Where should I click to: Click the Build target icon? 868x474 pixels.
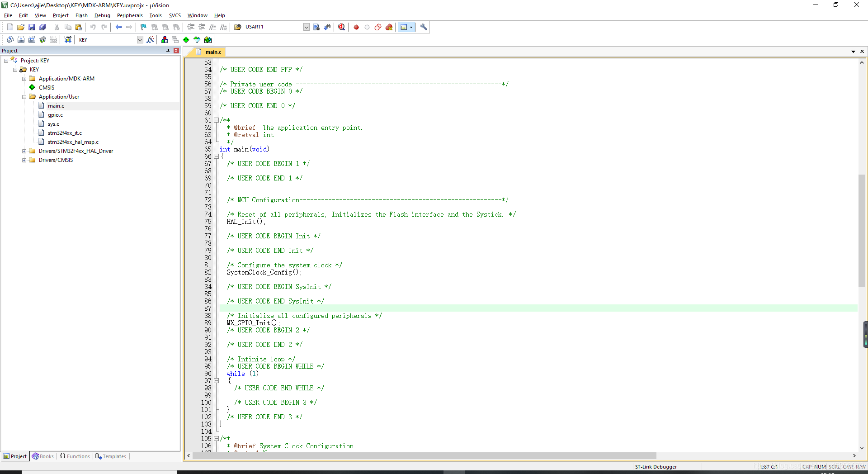click(x=21, y=40)
